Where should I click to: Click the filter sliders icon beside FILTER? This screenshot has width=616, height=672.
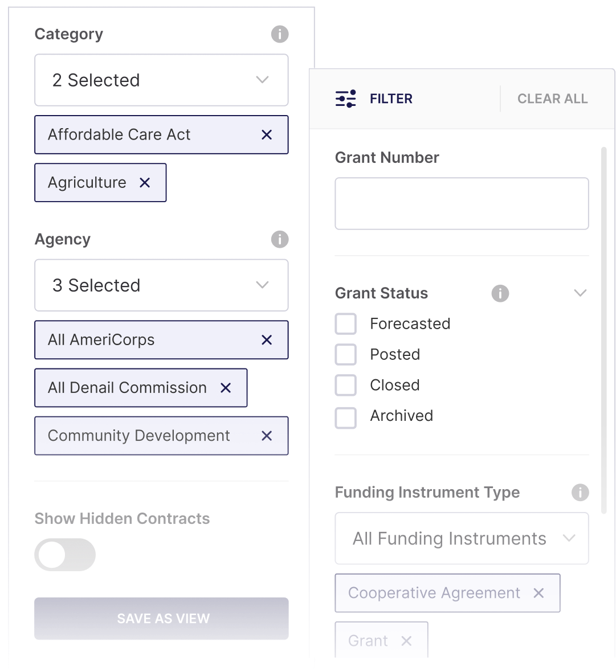345,99
